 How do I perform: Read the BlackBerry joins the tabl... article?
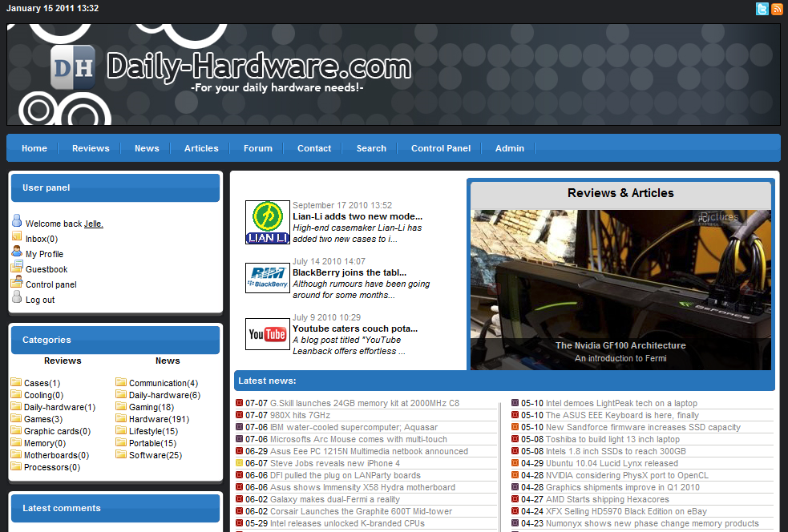pos(350,272)
